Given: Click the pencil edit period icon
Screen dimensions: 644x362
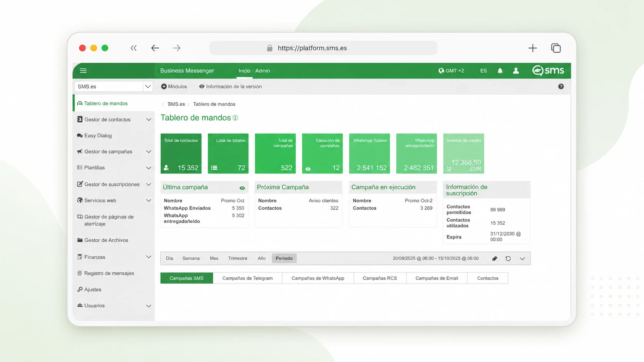Looking at the screenshot, I should pos(495,259).
